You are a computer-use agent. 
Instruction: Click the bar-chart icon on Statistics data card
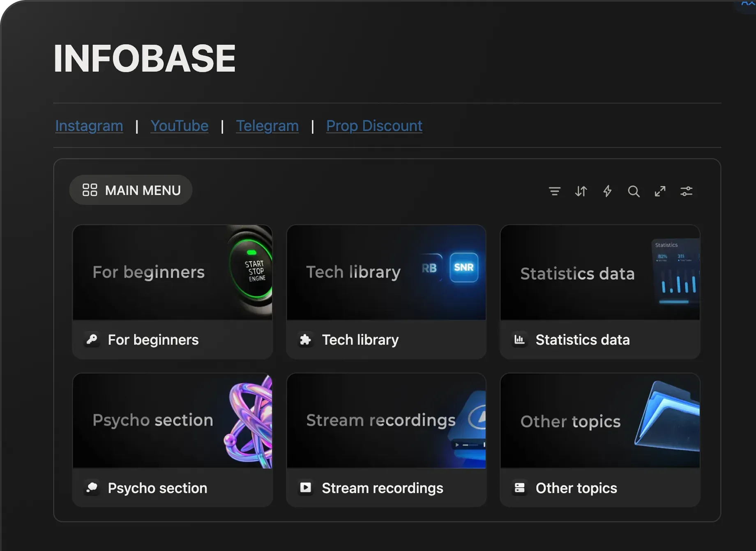click(519, 340)
